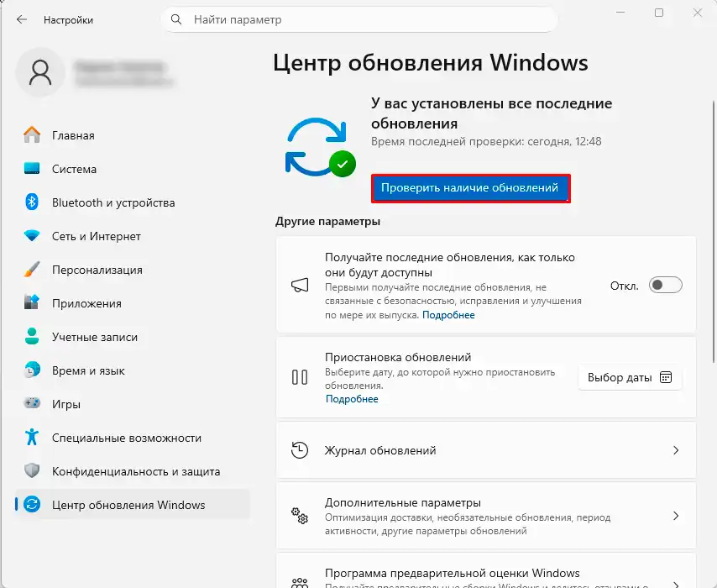Click the pause icon beside Приостановка обновлений
This screenshot has height=588, width=717.
pyautogui.click(x=300, y=377)
